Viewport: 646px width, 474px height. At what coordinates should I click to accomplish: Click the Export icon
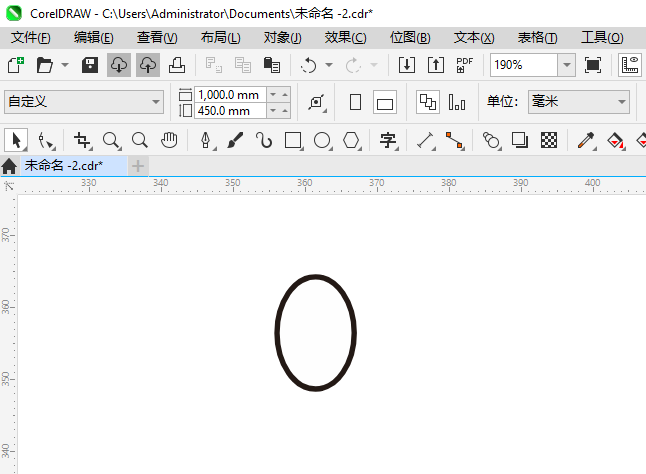click(x=436, y=65)
